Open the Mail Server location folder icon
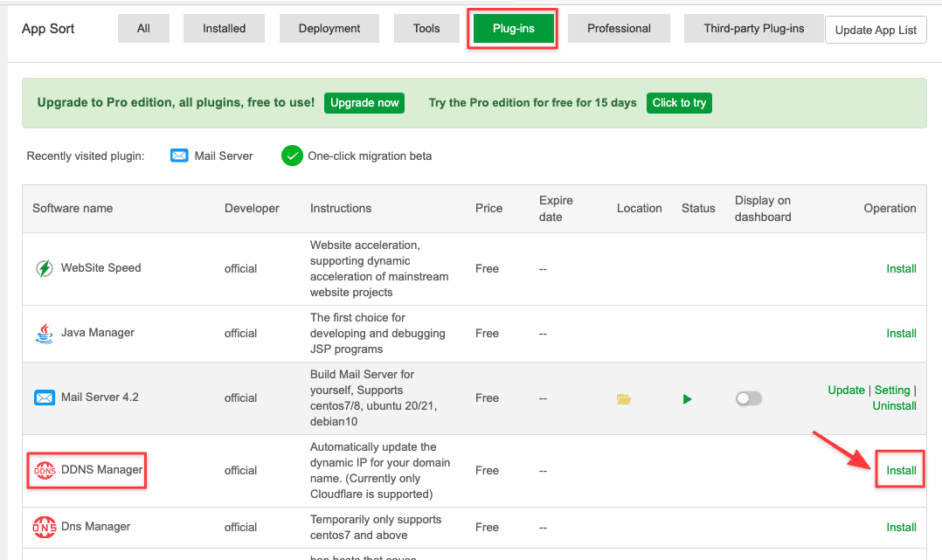942x560 pixels. (x=624, y=398)
